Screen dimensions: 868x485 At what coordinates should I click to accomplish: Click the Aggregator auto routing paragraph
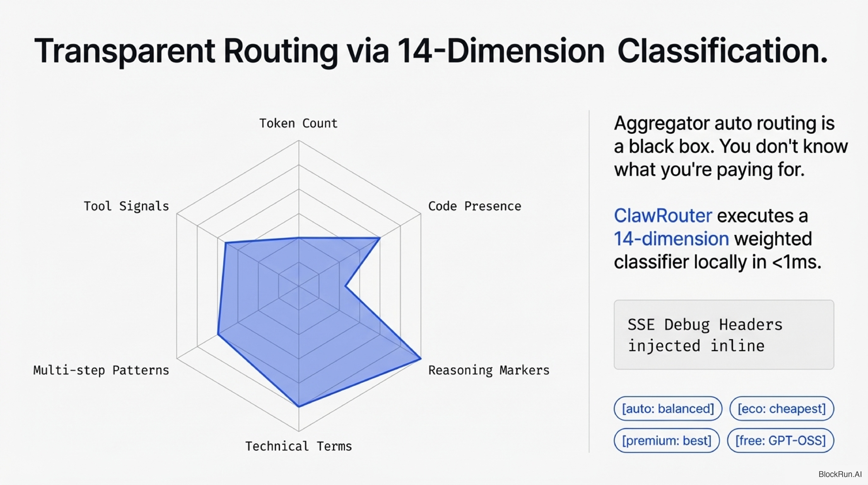pos(730,146)
